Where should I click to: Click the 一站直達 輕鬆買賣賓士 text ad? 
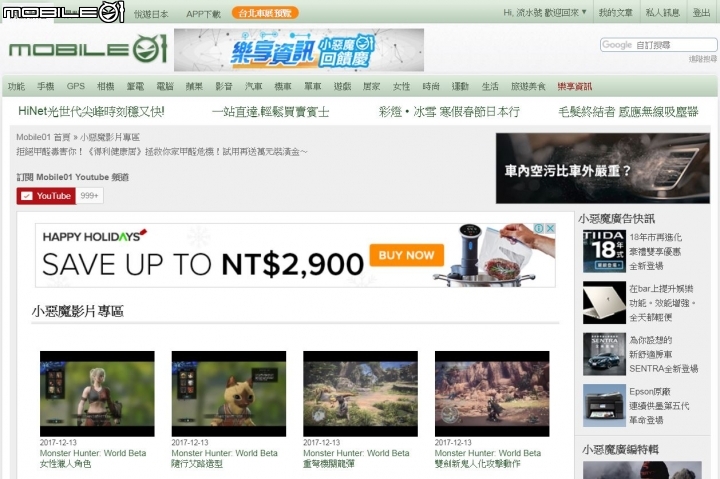coord(270,112)
